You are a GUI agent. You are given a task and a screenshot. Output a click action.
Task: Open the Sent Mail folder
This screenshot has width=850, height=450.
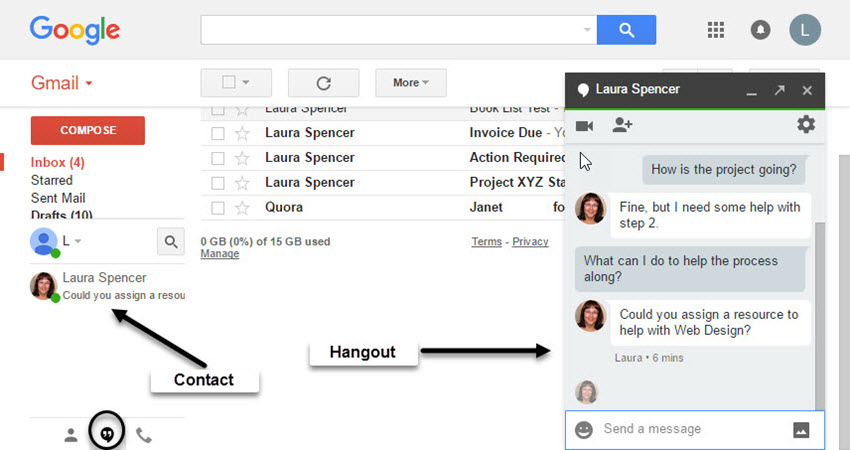point(58,198)
